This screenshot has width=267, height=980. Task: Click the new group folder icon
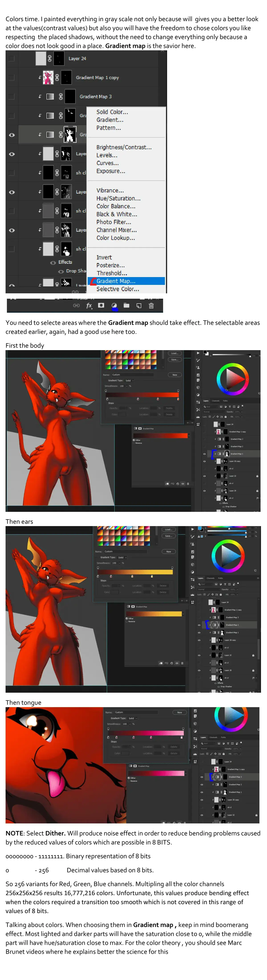pyautogui.click(x=126, y=306)
